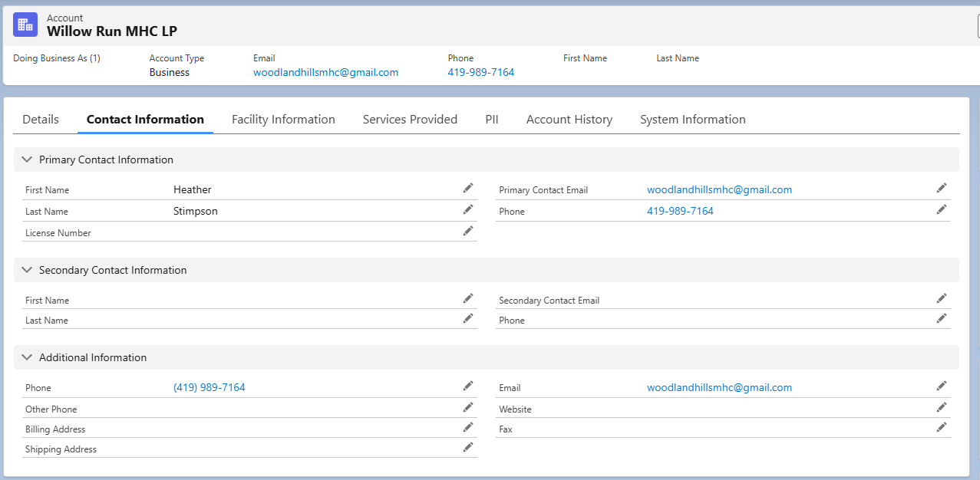Collapse the Secondary Contact Information section
The width and height of the screenshot is (980, 480).
tap(27, 270)
